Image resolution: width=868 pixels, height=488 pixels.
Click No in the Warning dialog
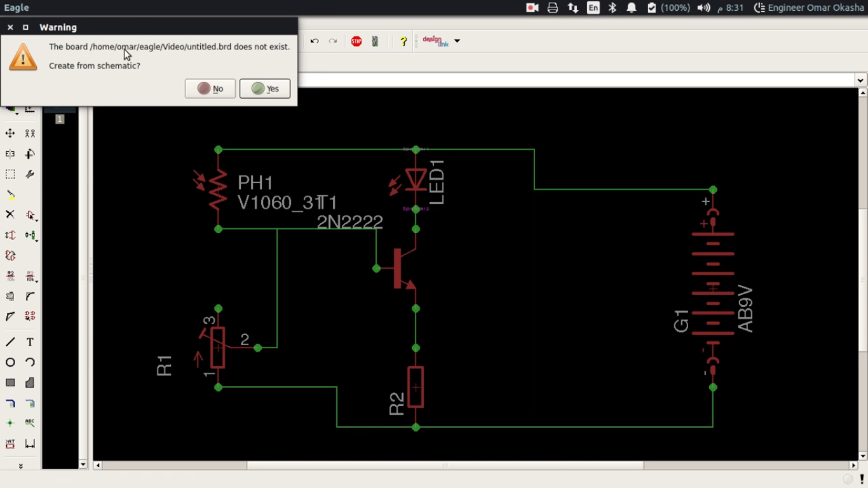point(210,88)
